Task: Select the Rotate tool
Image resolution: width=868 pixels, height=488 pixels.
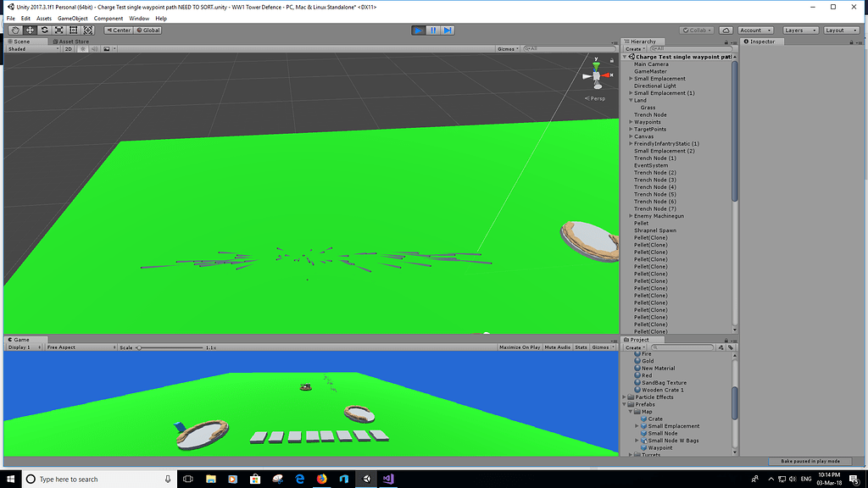Action: [43, 30]
